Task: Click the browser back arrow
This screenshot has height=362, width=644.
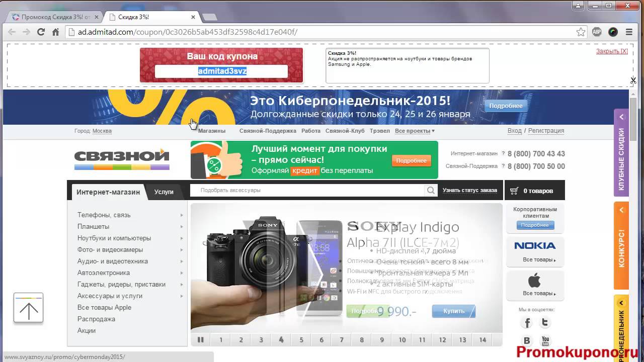Action: point(12,32)
